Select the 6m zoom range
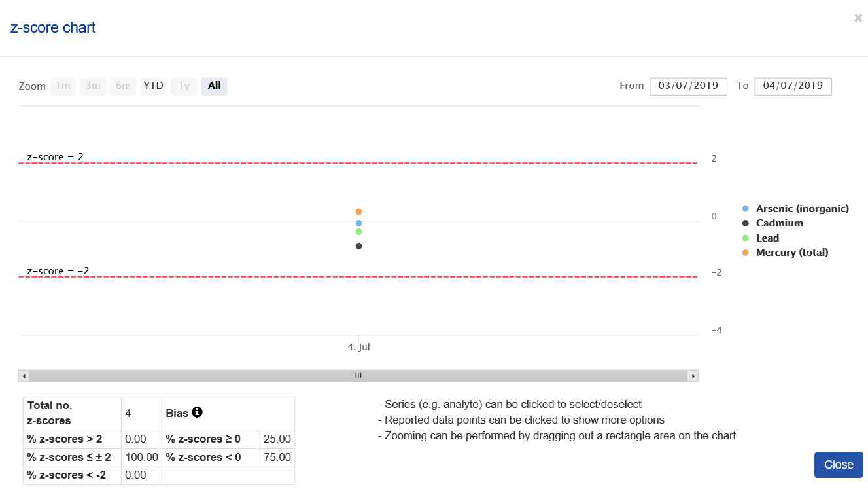The width and height of the screenshot is (868, 489). (123, 86)
